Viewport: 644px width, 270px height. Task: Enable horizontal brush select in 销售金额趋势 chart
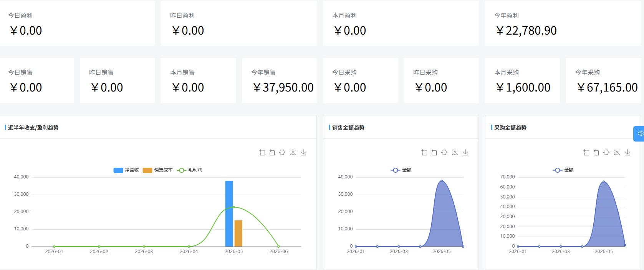pyautogui.click(x=444, y=153)
